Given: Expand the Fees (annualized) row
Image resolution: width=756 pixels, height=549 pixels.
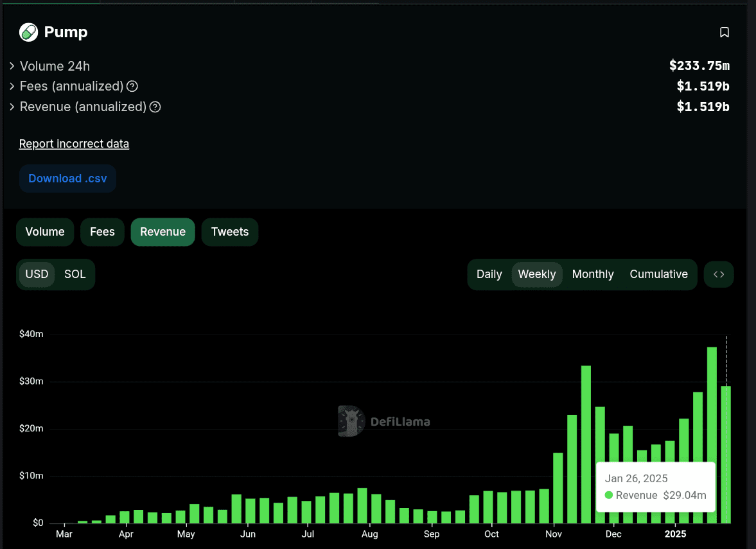Looking at the screenshot, I should [12, 86].
